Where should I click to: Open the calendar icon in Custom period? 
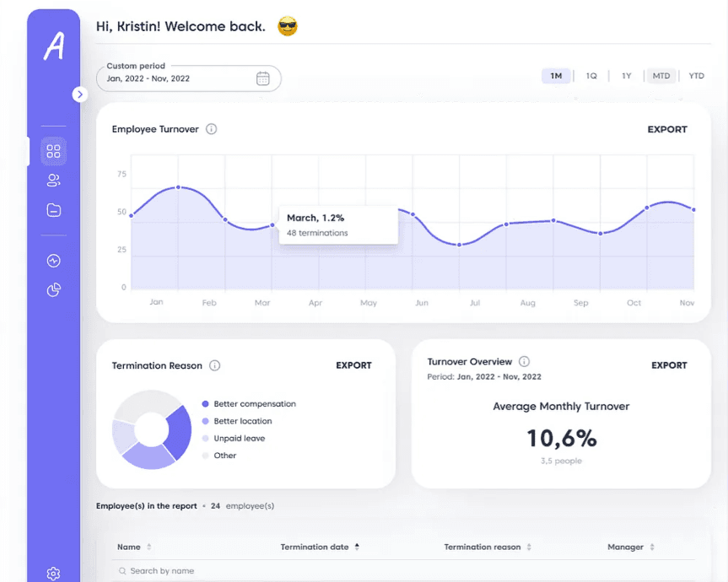(262, 77)
